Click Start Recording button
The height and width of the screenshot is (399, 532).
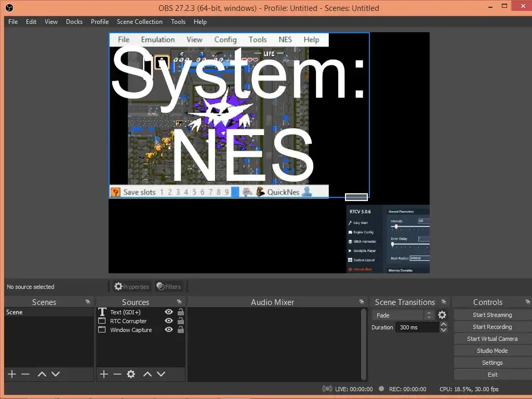493,327
